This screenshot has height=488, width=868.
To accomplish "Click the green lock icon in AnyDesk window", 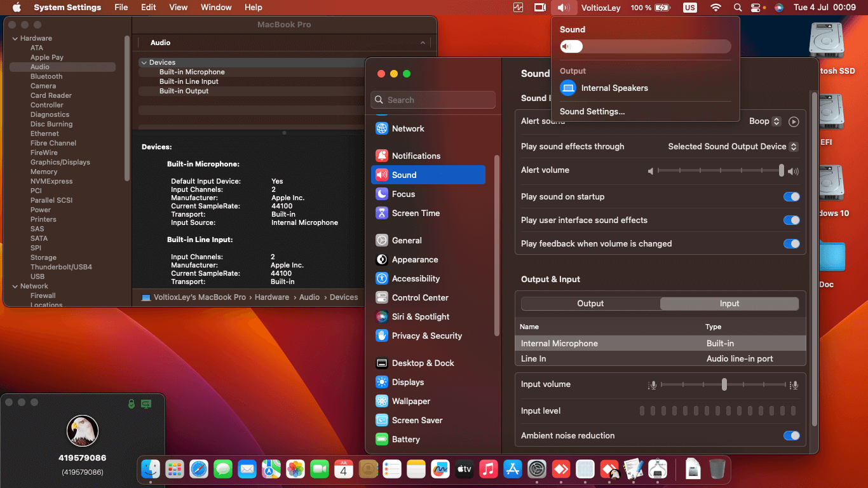I will [x=132, y=403].
